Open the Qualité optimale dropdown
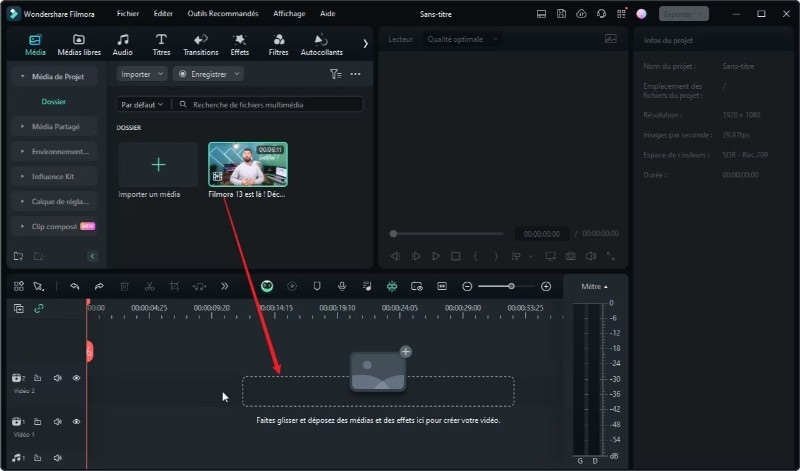This screenshot has height=471, width=800. pyautogui.click(x=462, y=39)
